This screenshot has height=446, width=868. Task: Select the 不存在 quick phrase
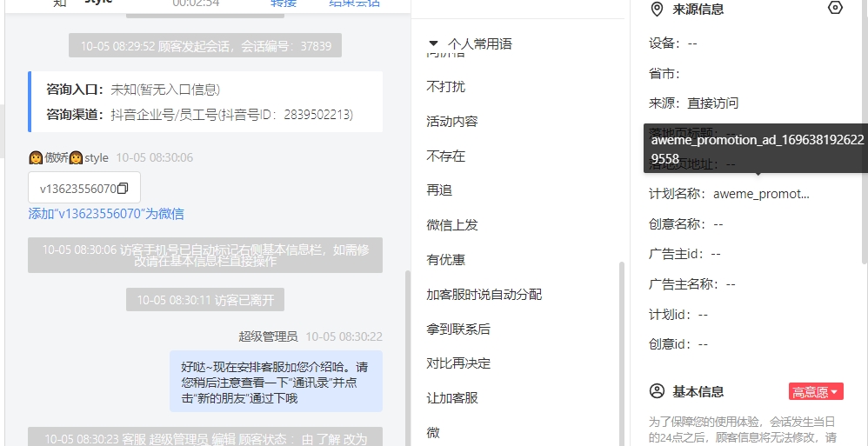point(445,156)
